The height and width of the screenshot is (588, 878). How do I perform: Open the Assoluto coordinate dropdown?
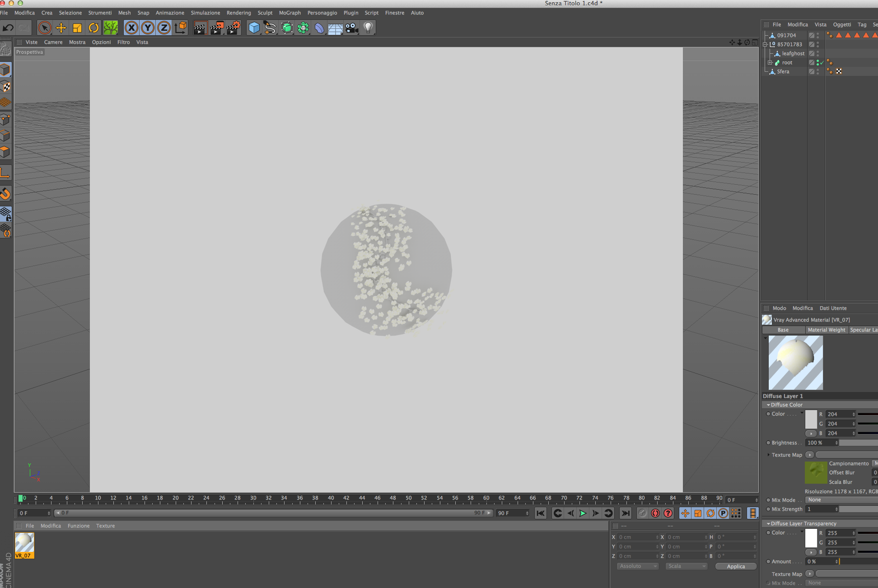pos(638,566)
